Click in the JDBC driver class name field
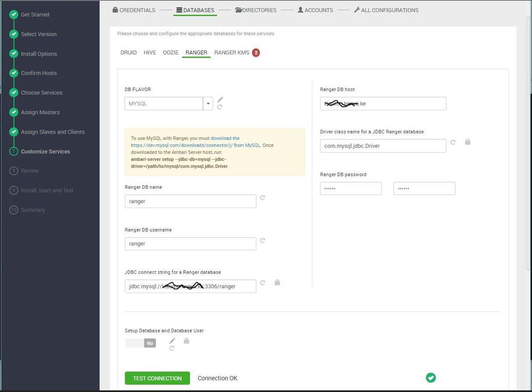Screen dimensions: 532x392 [383, 146]
